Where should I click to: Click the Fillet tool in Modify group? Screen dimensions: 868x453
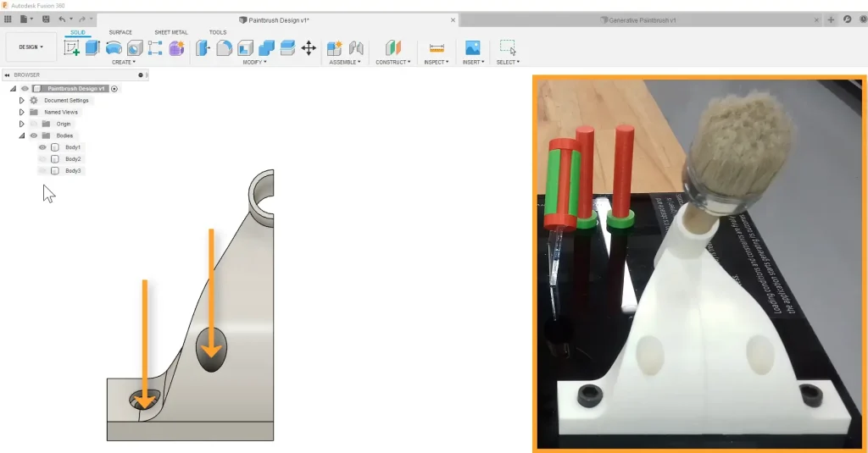click(225, 48)
